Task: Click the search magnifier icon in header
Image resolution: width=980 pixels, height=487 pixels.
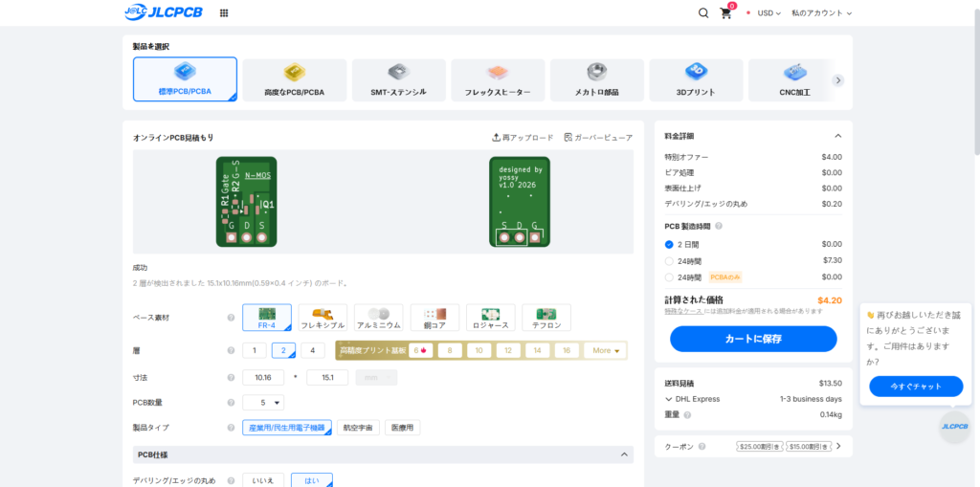Action: (x=703, y=13)
